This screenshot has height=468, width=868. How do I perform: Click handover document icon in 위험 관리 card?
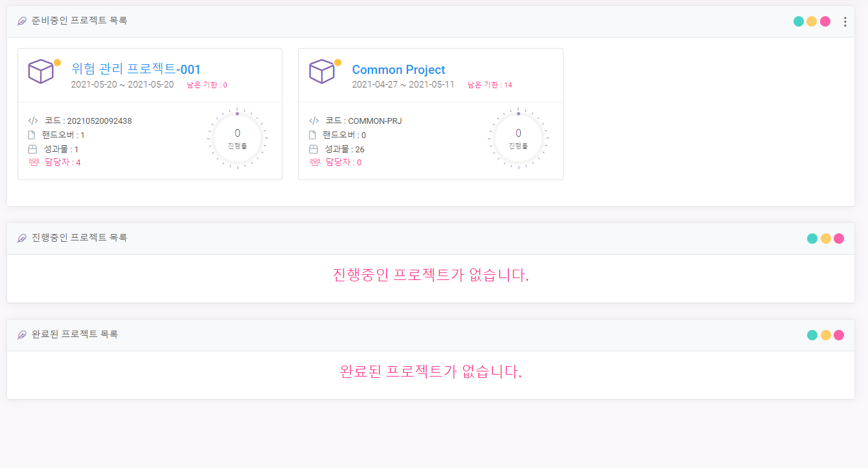point(32,135)
